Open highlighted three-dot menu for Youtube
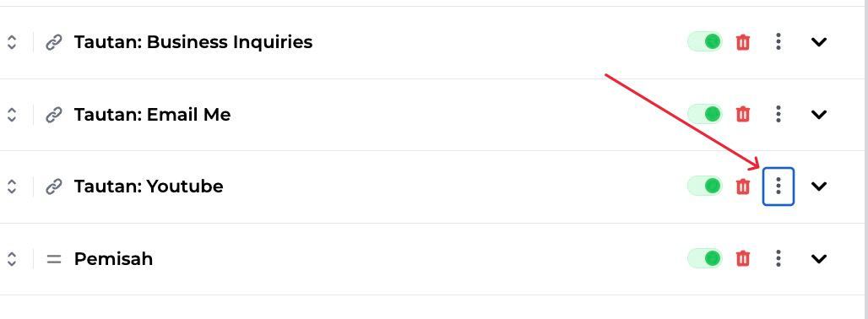The image size is (868, 319). pyautogui.click(x=778, y=187)
